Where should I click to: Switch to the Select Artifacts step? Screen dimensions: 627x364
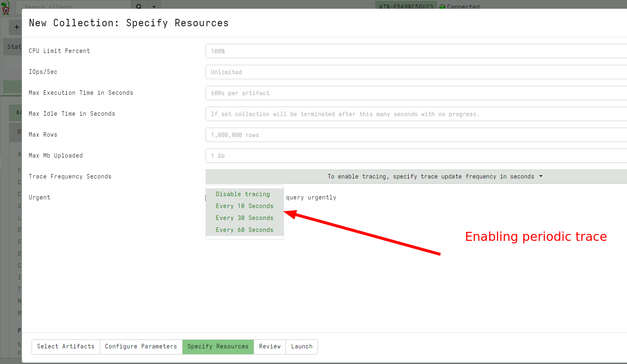(66, 346)
